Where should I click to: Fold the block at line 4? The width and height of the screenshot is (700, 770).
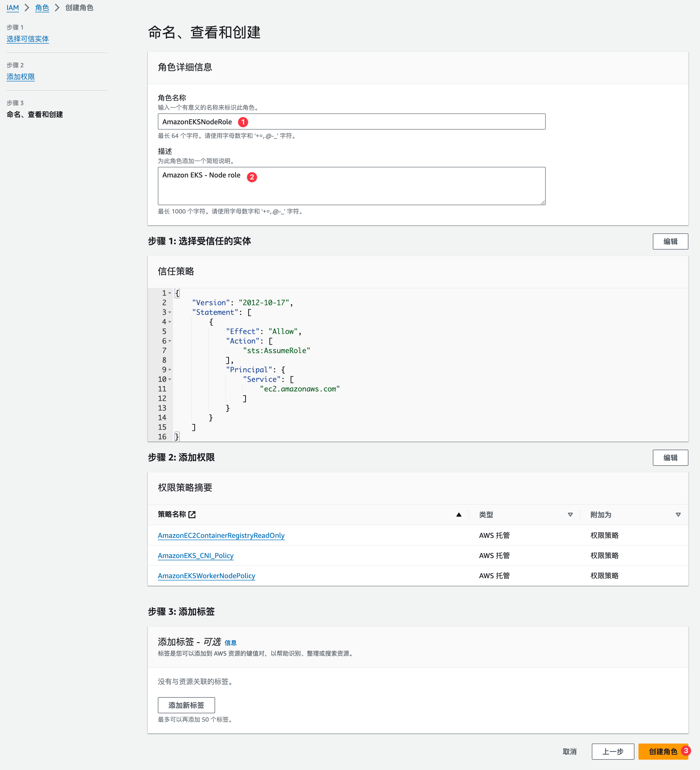(170, 322)
